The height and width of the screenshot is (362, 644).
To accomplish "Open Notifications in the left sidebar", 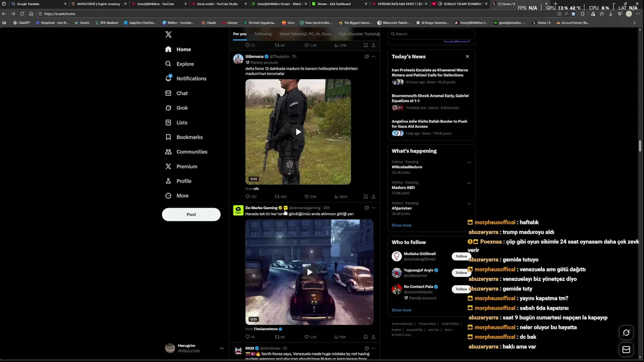I will tap(186, 78).
